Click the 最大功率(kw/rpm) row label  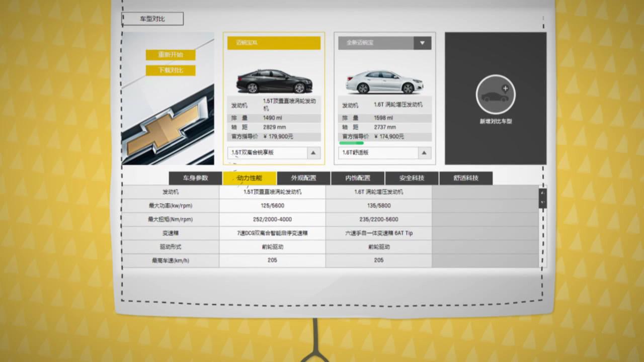point(171,206)
